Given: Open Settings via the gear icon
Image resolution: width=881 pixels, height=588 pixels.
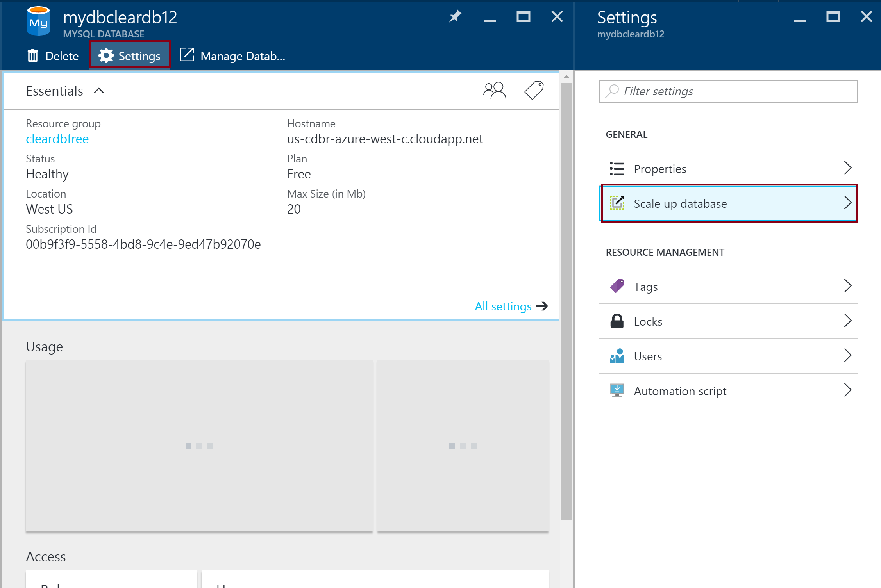Looking at the screenshot, I should click(106, 56).
